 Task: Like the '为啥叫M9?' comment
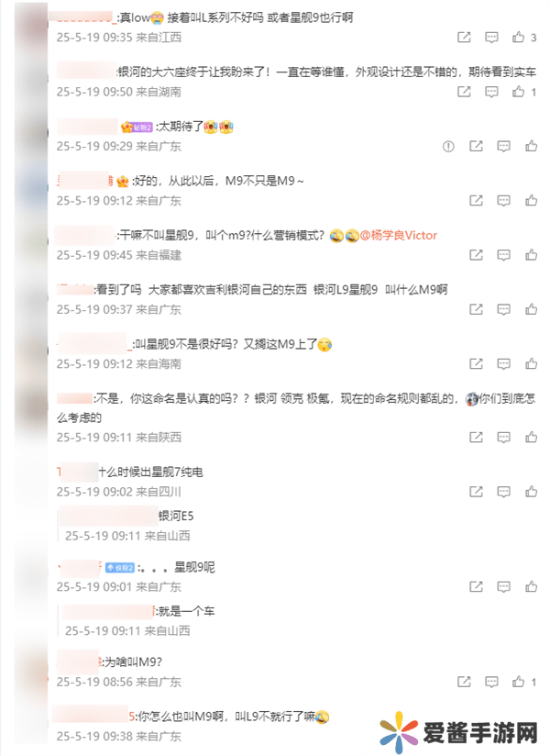[518, 682]
